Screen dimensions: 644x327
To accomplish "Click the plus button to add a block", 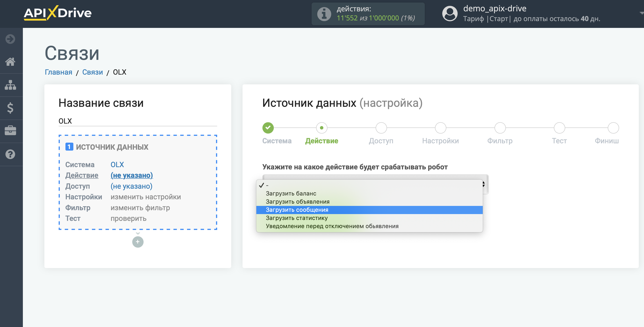I will point(138,242).
